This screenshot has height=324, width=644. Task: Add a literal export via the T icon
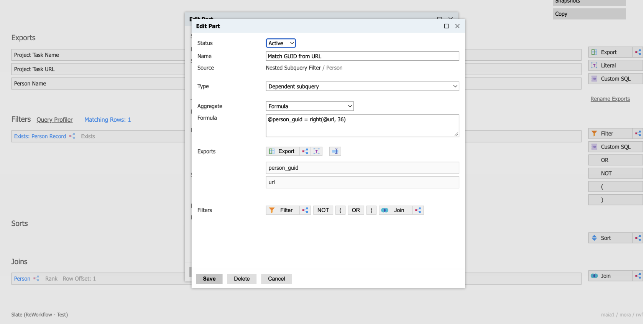click(x=317, y=151)
